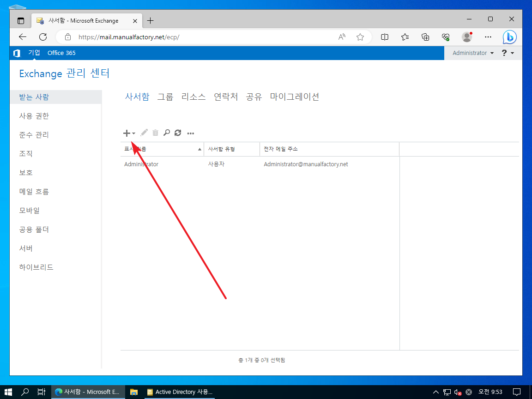This screenshot has height=399, width=532.
Task: Open 준수 관리 in the sidebar
Action: [34, 135]
